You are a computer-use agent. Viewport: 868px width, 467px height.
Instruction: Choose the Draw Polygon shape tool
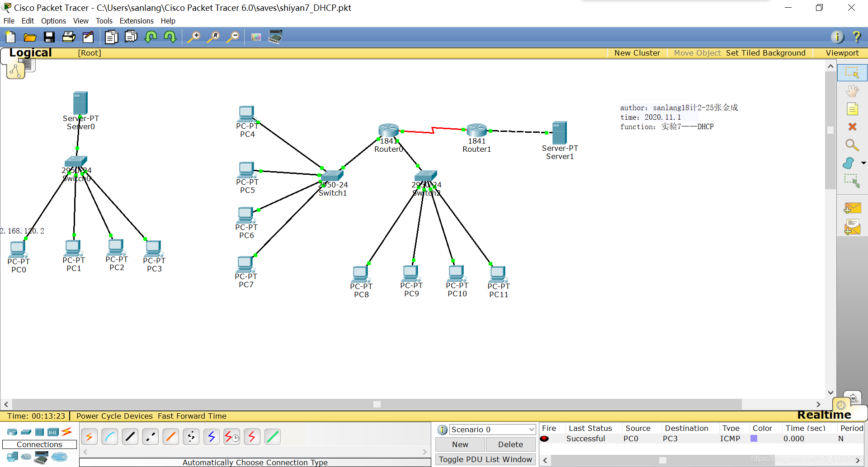pos(849,163)
